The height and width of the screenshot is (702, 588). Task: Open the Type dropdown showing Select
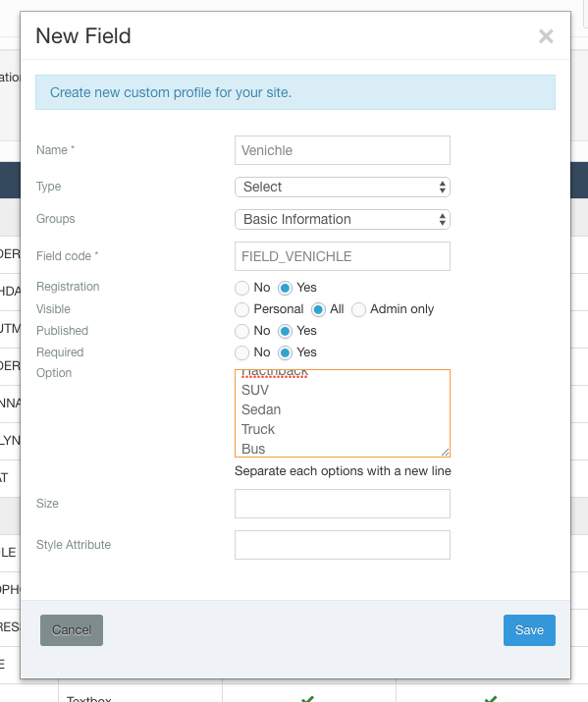tap(343, 188)
